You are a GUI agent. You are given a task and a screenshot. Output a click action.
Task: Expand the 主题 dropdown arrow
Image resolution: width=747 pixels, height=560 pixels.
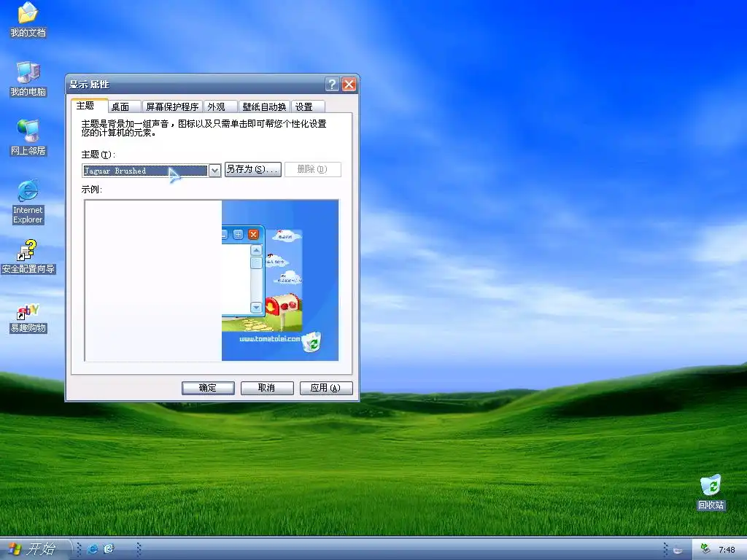pyautogui.click(x=215, y=171)
